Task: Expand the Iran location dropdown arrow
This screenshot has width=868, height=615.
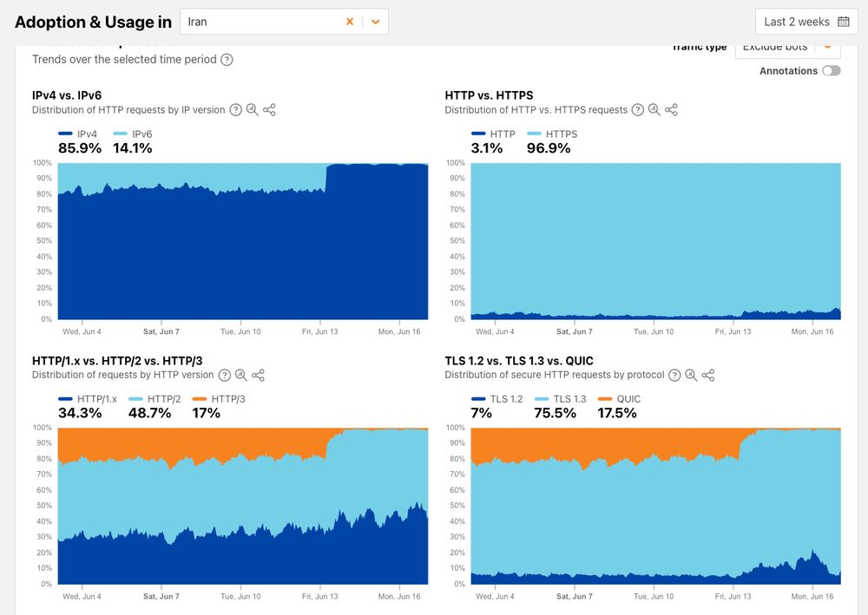Action: click(375, 22)
